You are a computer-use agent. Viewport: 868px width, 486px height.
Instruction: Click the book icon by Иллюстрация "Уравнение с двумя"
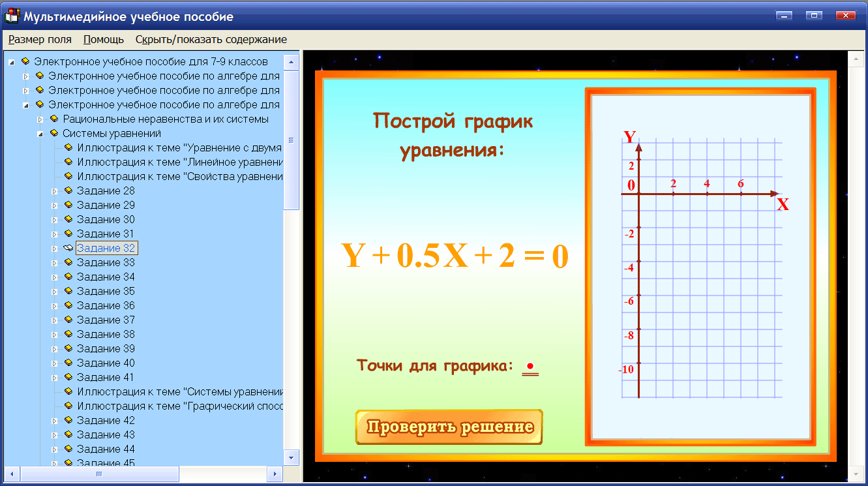pyautogui.click(x=68, y=147)
